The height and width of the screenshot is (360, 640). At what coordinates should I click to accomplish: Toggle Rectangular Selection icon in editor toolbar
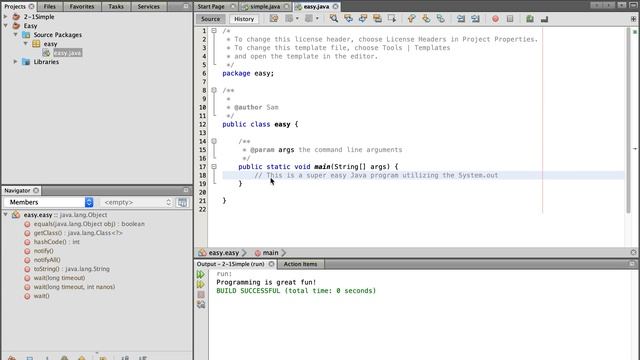[392, 19]
